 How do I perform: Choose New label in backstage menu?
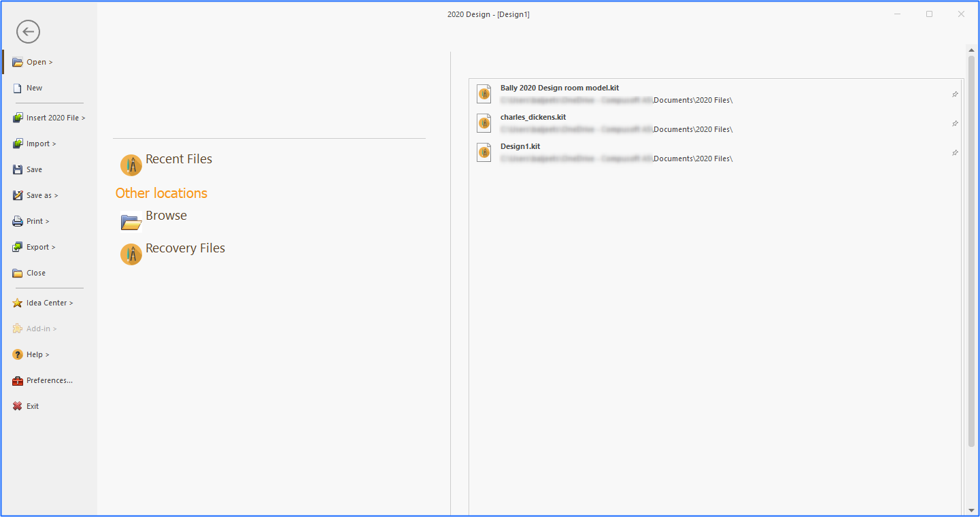pos(34,88)
